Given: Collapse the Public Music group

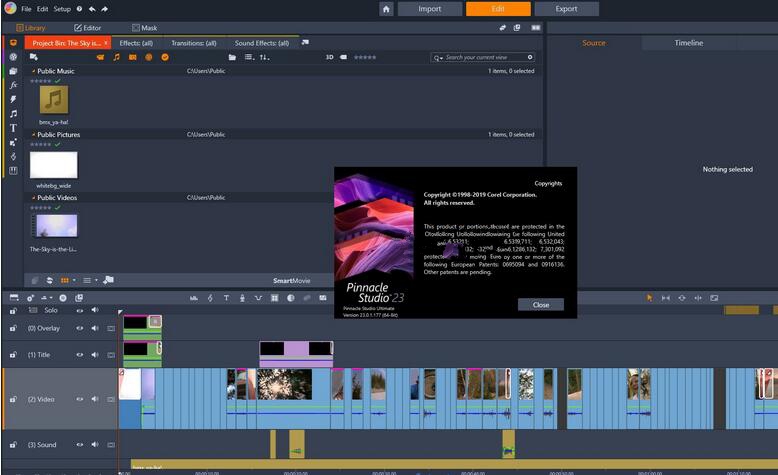Looking at the screenshot, I should point(33,71).
